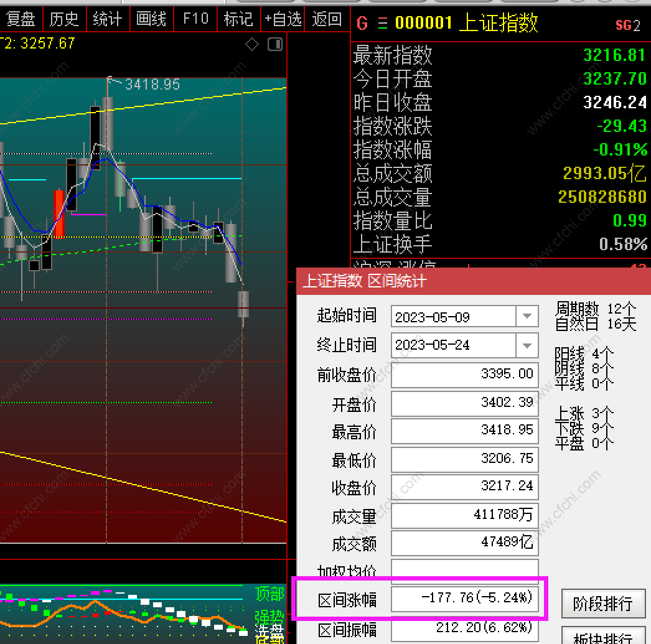Viewport: 651px width, 644px height.
Task: Select the 最高价 value 3418.95 field
Action: [464, 431]
